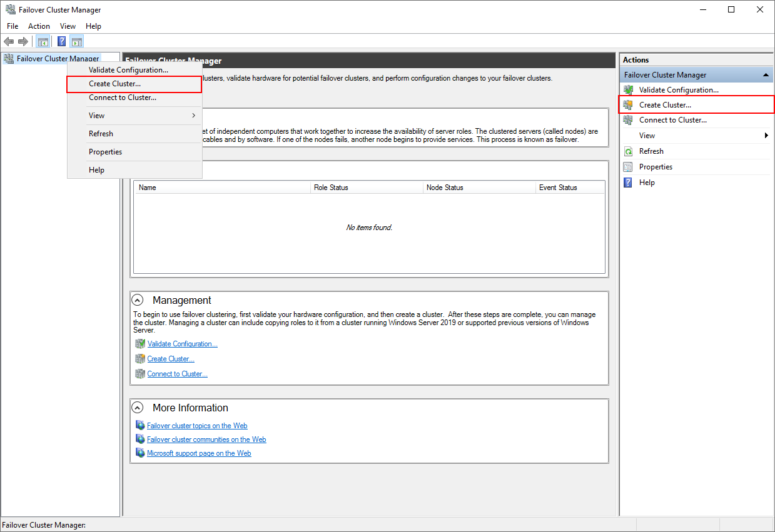Open Failover cluster topics on the Web

[197, 426]
